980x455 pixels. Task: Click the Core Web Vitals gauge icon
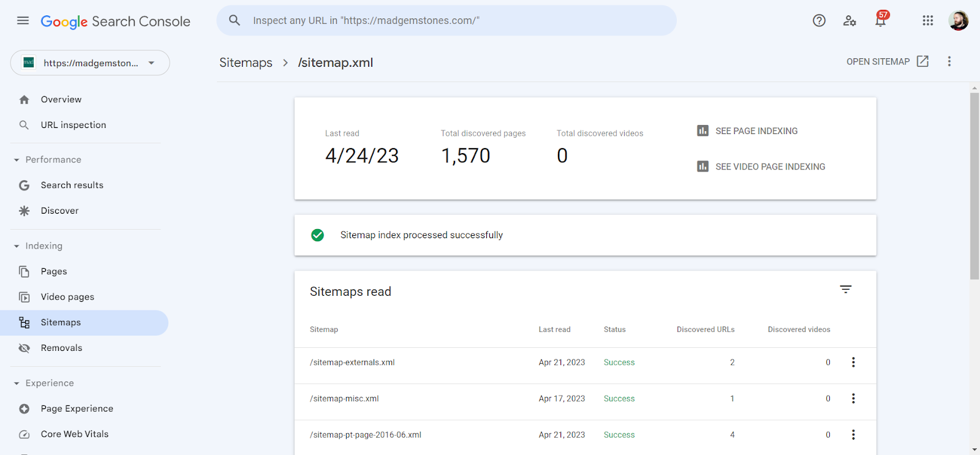(x=24, y=434)
